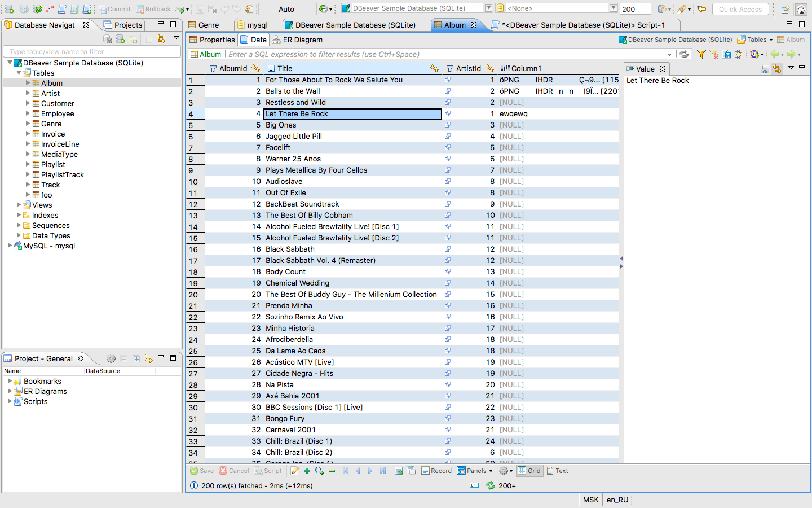The image size is (812, 508).
Task: Open Database Navigator view menu arrow
Action: point(176,38)
